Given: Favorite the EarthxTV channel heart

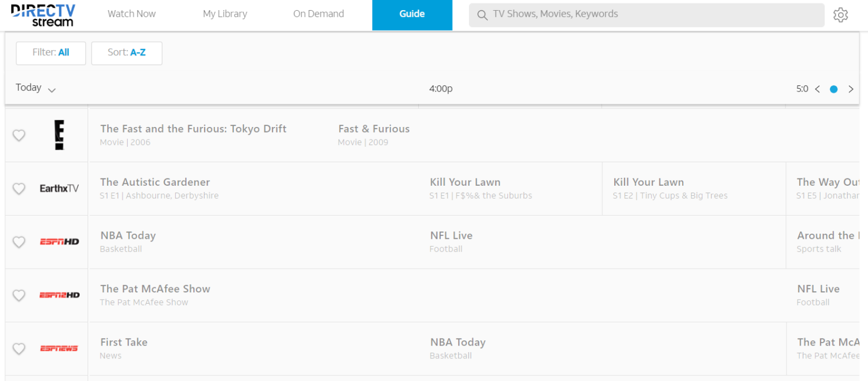Looking at the screenshot, I should click(19, 189).
